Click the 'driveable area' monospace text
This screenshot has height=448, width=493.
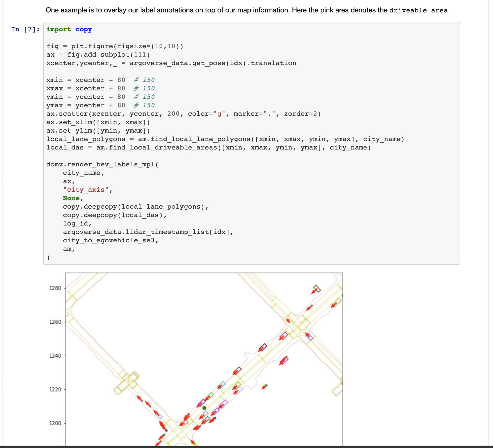pyautogui.click(x=418, y=10)
